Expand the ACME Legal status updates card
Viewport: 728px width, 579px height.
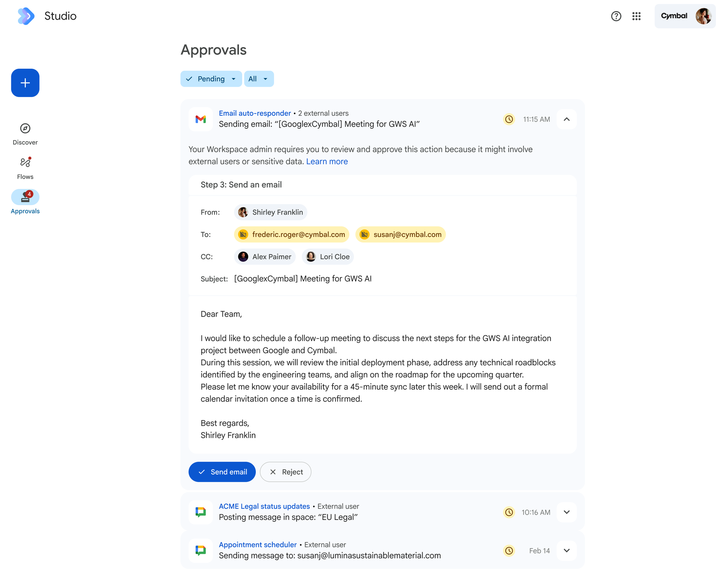pos(566,512)
